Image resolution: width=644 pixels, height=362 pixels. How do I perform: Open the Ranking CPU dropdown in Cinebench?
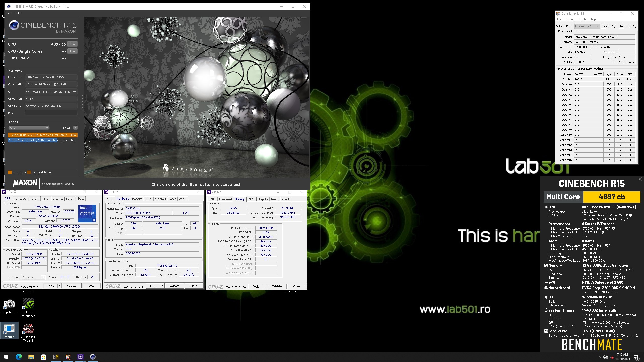coord(28,128)
